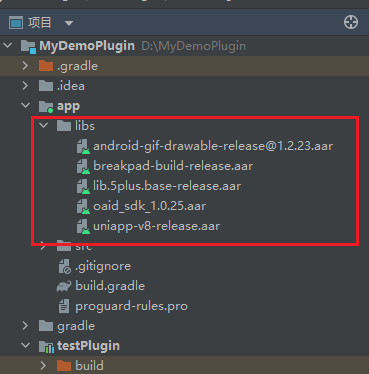369x374 pixels.
Task: Click the oaid_sdk aar file icon
Action: pos(83,206)
